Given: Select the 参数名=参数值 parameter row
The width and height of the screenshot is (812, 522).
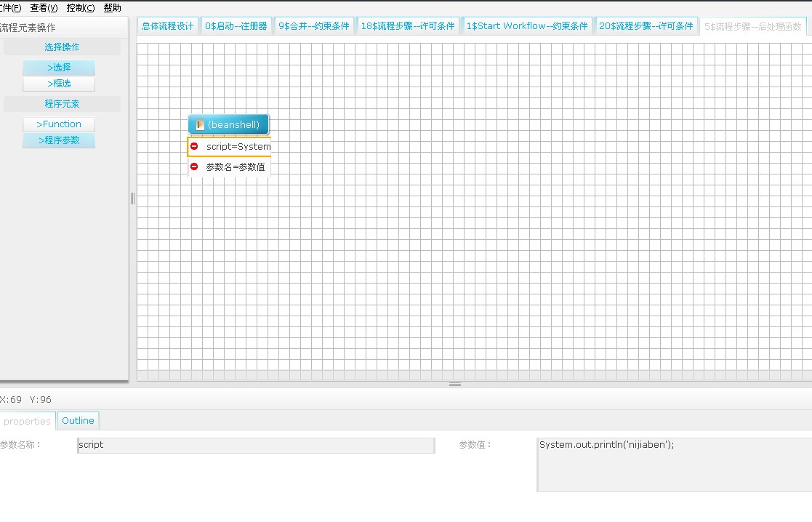Looking at the screenshot, I should [230, 166].
